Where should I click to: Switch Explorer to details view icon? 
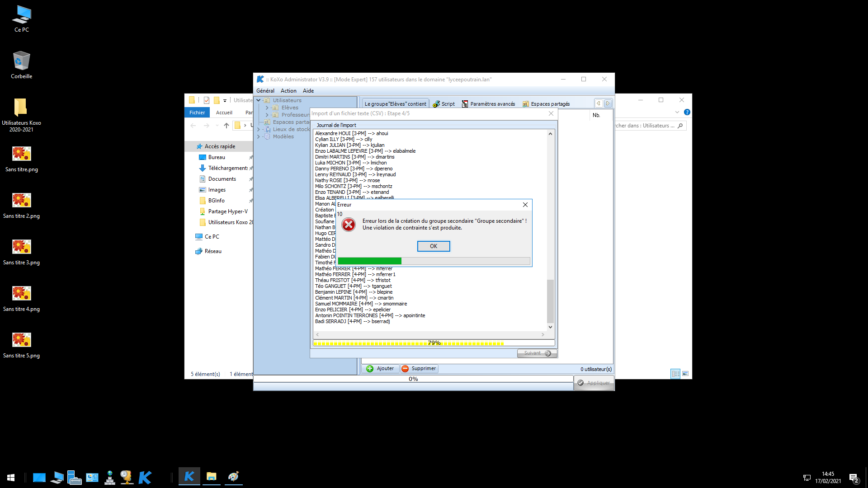coord(675,374)
